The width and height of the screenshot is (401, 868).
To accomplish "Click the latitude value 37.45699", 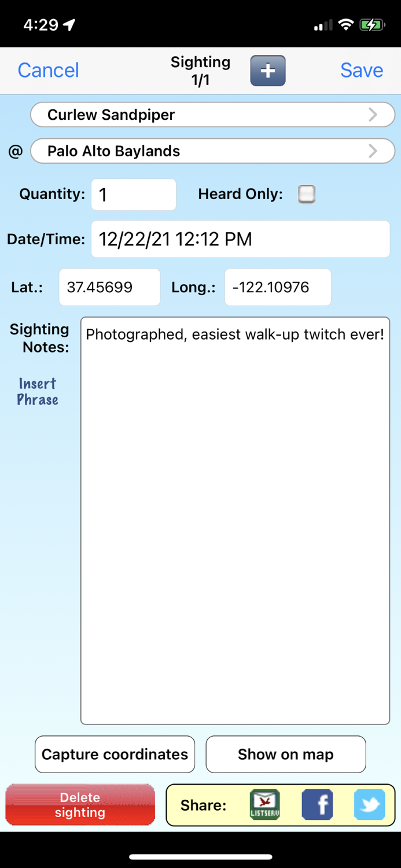I will click(x=109, y=287).
